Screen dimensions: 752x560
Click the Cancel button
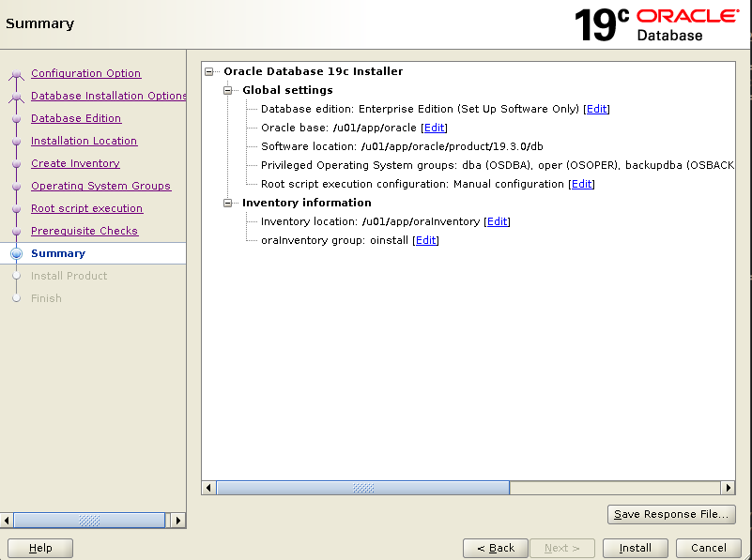pyautogui.click(x=709, y=548)
